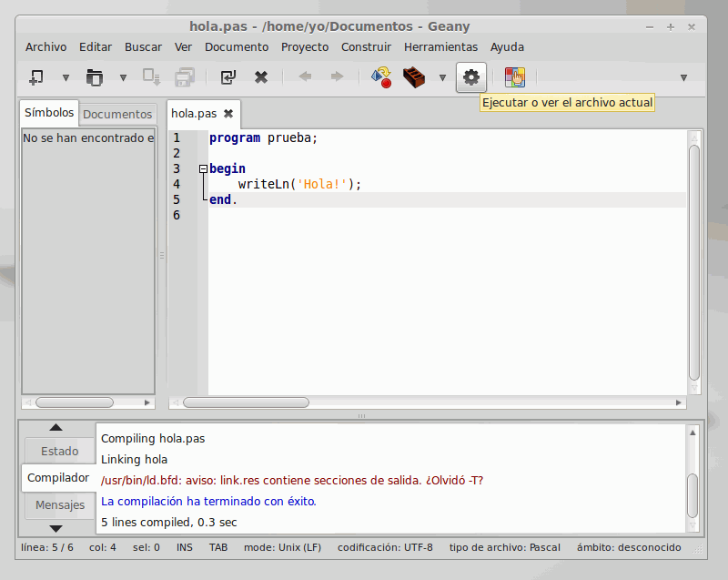
Task: Select the Estado message tab
Action: tap(59, 451)
